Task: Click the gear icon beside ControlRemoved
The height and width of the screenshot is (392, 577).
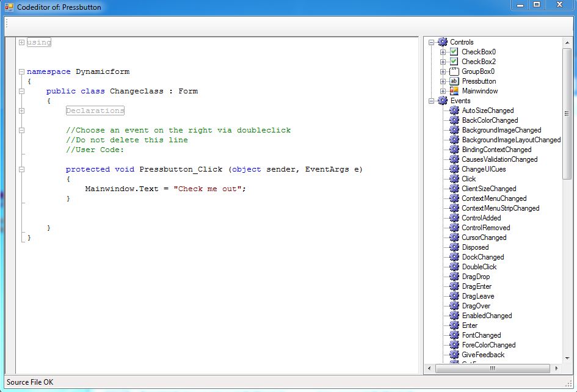Action: [454, 228]
